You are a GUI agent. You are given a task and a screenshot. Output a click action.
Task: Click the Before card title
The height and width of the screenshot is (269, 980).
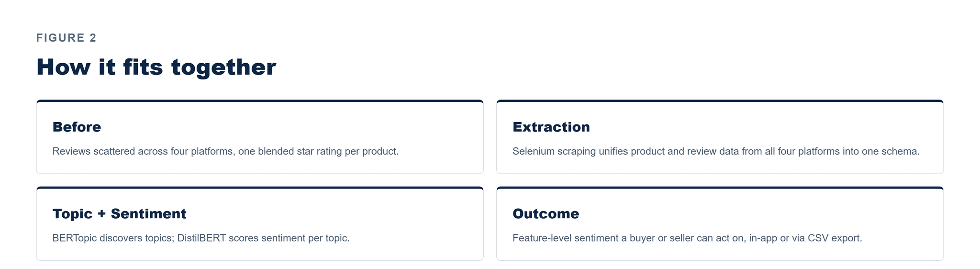(77, 127)
